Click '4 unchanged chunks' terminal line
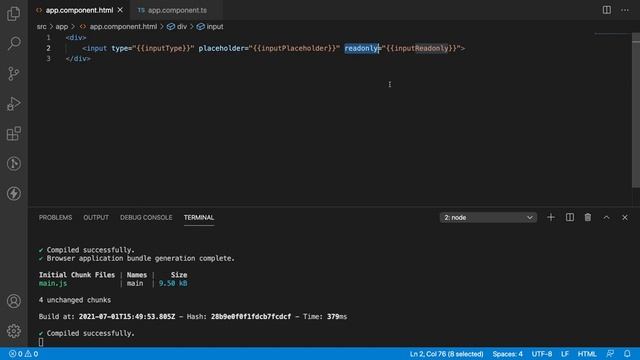 pos(75,300)
